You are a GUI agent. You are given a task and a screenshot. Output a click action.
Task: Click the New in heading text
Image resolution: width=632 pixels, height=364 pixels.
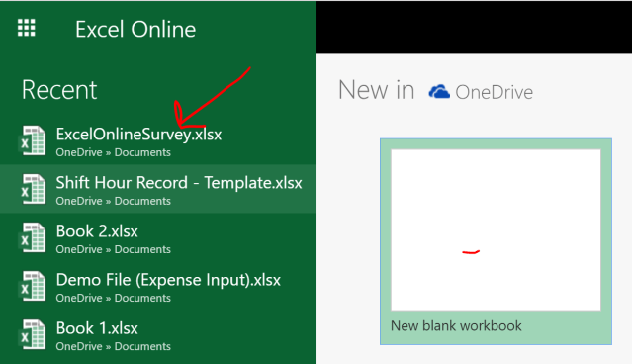377,89
